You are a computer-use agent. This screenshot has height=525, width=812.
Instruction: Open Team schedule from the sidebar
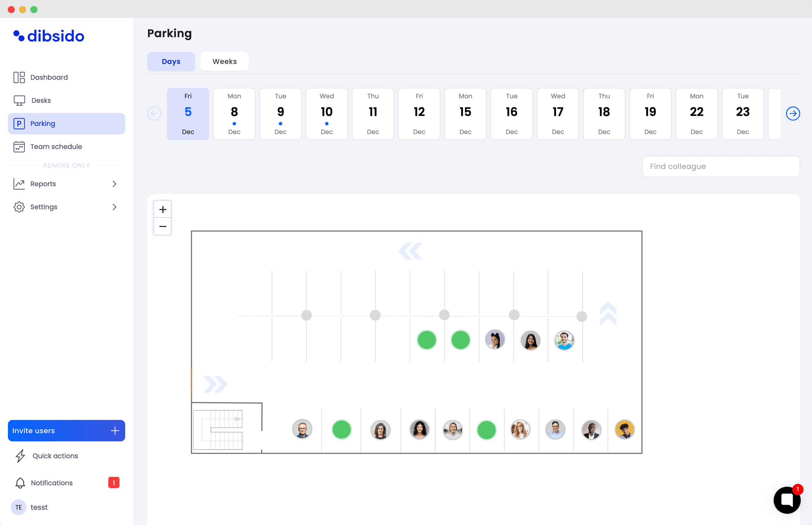pyautogui.click(x=56, y=146)
